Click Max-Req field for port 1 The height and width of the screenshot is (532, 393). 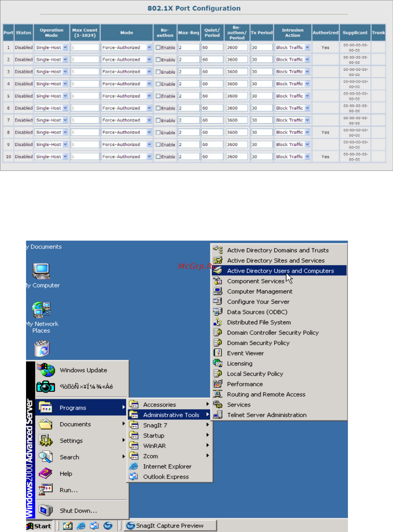coord(189,47)
